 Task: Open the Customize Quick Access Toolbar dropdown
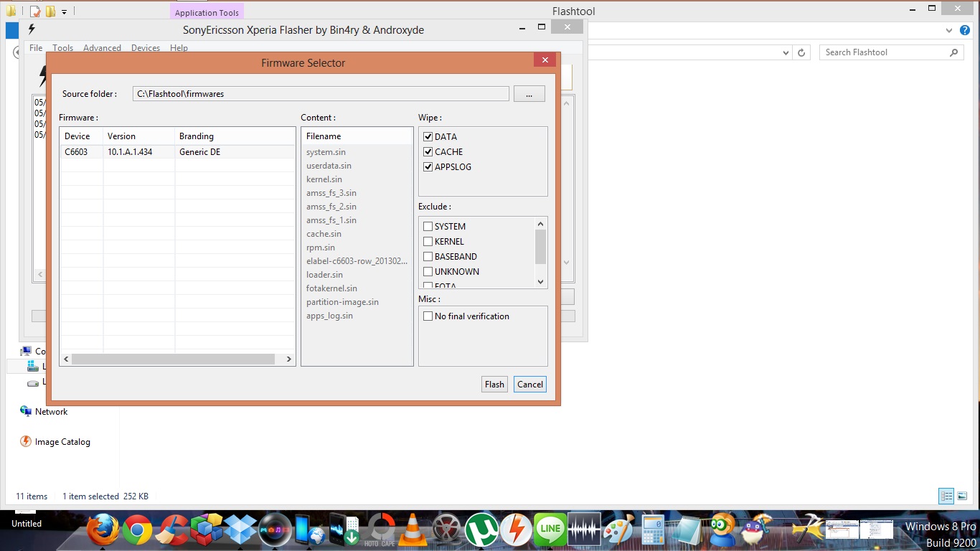tap(64, 11)
